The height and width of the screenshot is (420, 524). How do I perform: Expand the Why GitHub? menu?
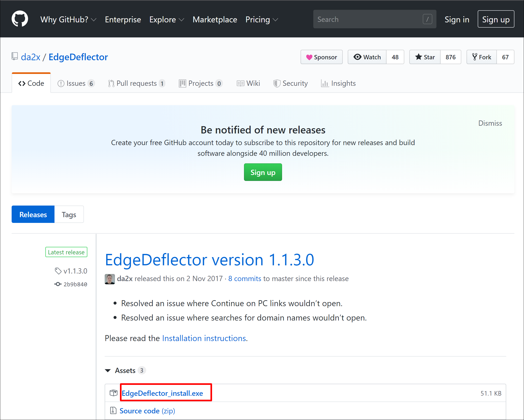coord(68,19)
